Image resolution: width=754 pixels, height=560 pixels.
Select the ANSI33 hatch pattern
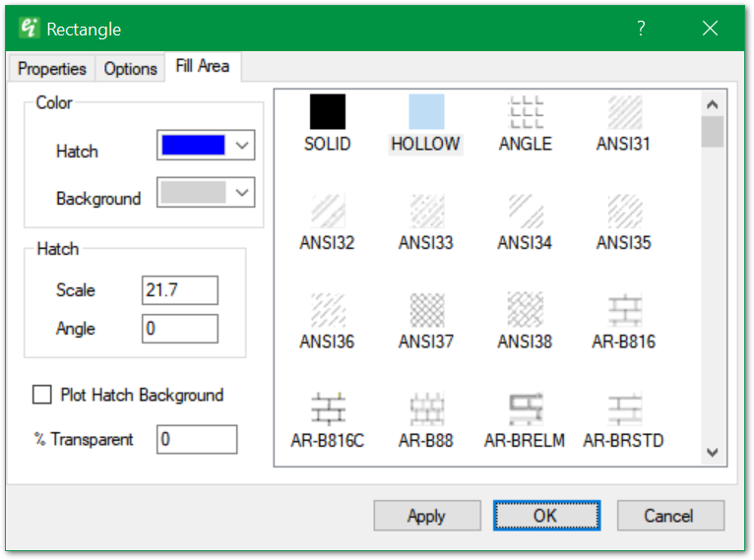click(x=426, y=222)
